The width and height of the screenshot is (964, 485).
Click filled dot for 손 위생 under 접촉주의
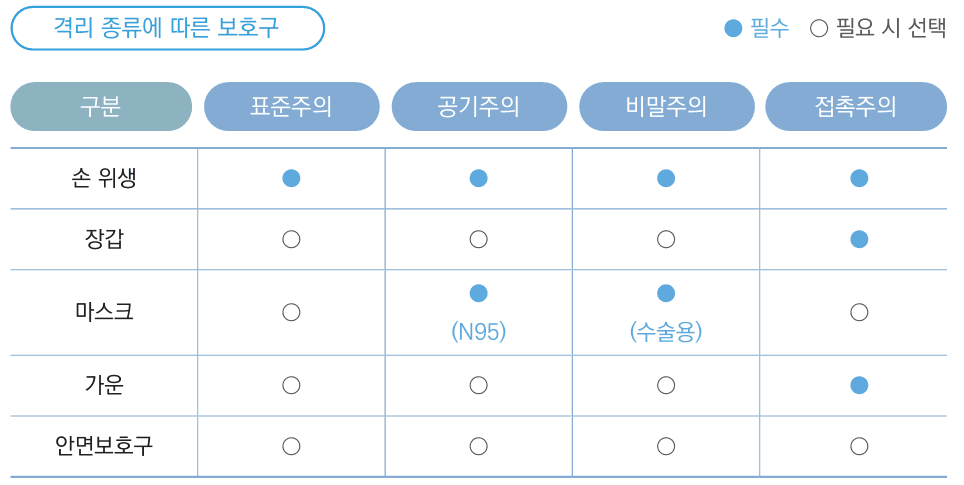tap(859, 178)
